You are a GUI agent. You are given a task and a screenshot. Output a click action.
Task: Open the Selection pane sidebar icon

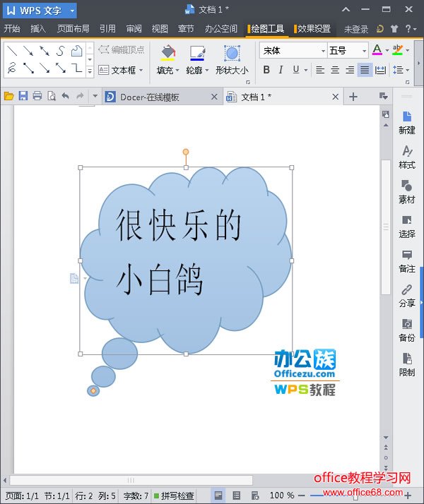407,227
